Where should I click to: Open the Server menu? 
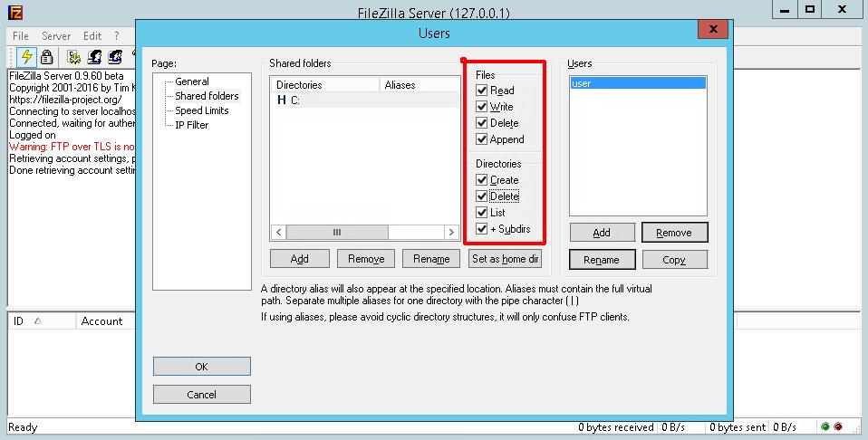pos(56,36)
